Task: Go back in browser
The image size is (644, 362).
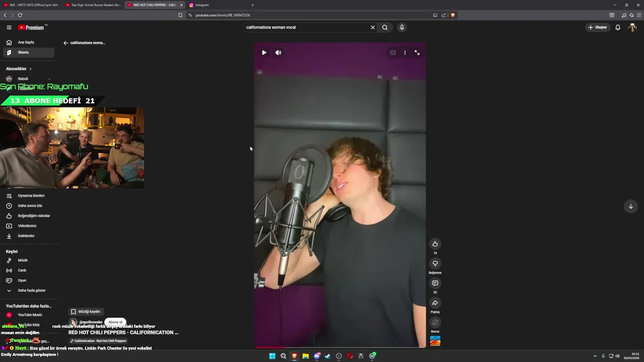Action: coord(5,15)
